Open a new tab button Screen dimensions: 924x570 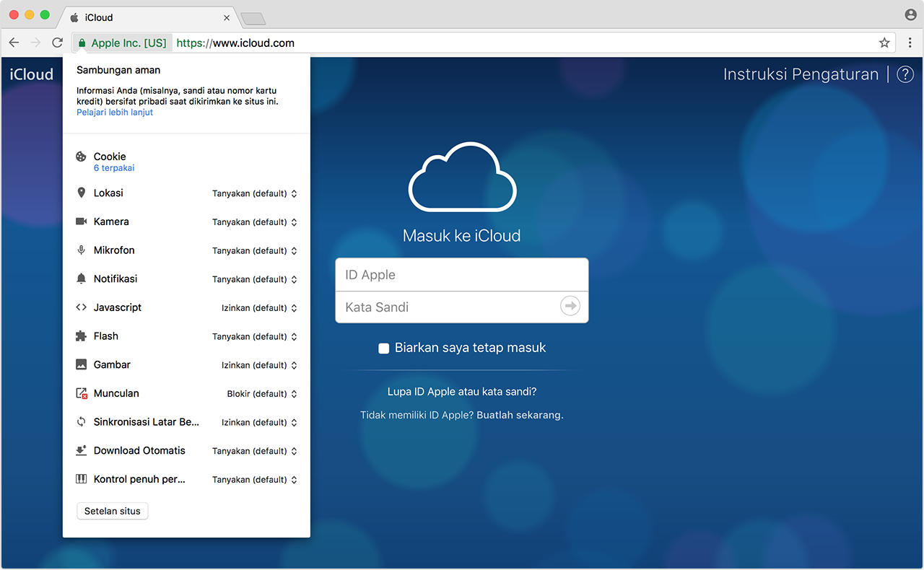coord(253,18)
